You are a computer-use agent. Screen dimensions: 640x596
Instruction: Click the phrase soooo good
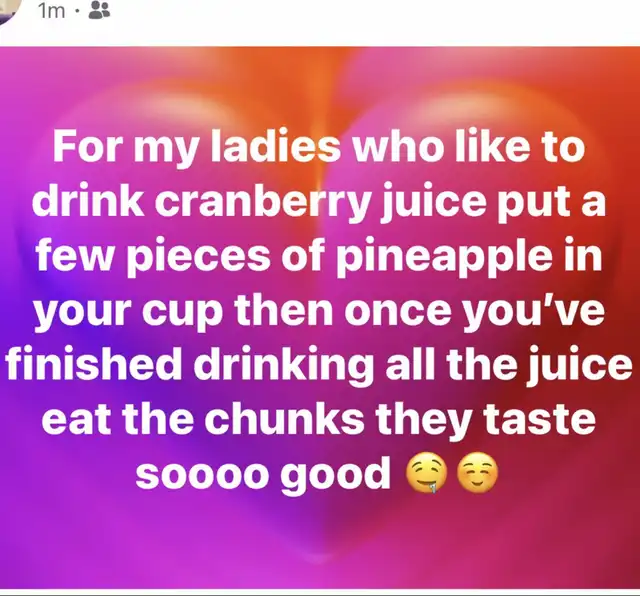pyautogui.click(x=262, y=475)
